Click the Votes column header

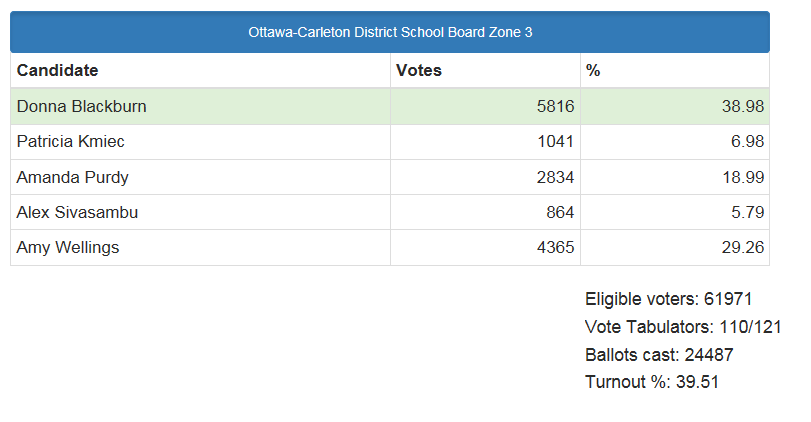[419, 70]
